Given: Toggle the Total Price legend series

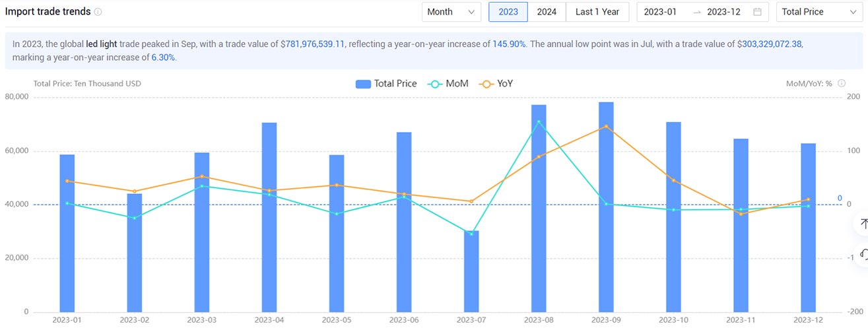Looking at the screenshot, I should pos(386,84).
